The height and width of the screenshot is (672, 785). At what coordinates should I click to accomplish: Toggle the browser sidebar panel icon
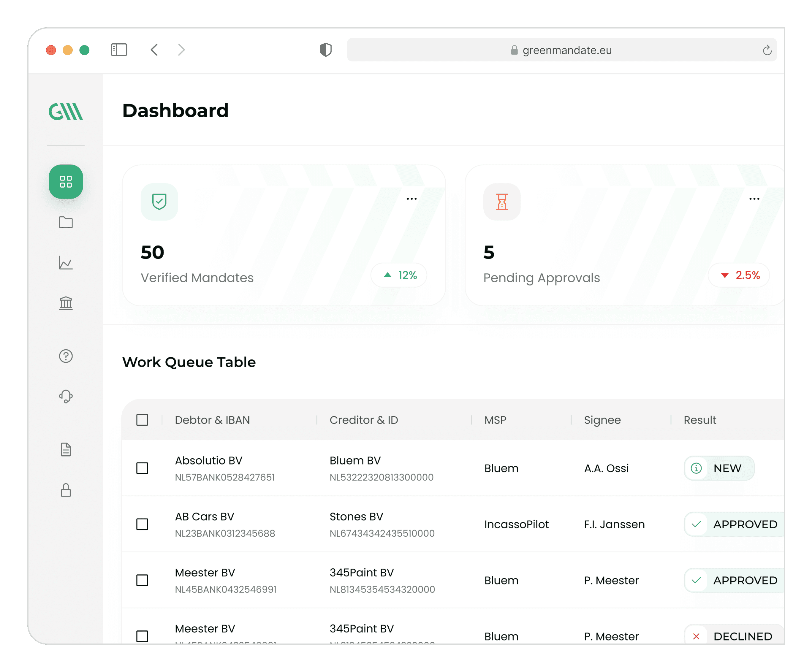click(x=118, y=50)
